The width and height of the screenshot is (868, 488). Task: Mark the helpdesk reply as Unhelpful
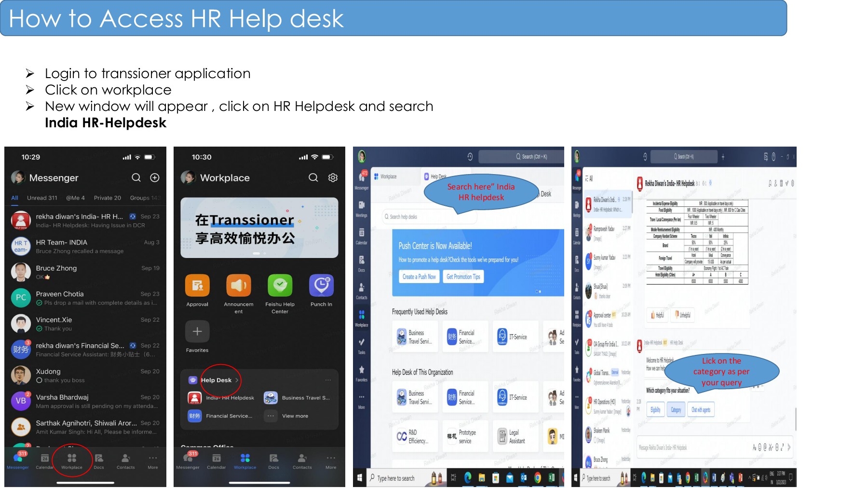click(682, 315)
